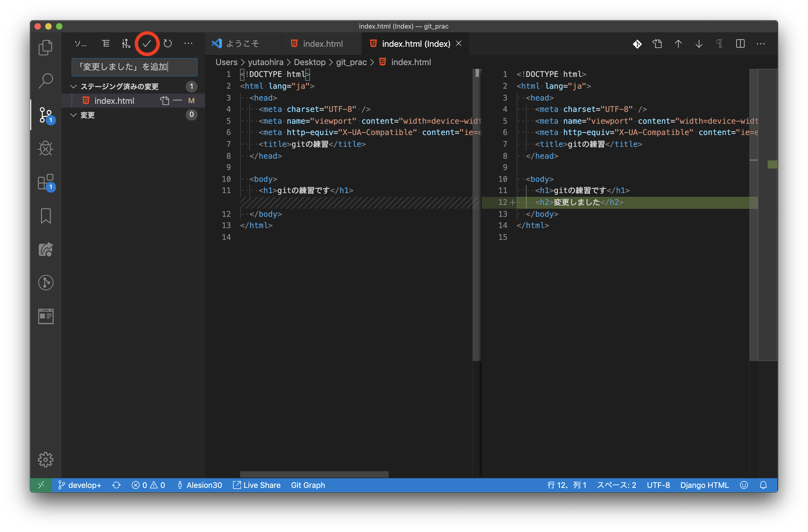Viewport: 808px width, 532px height.
Task: Change language mode Django HTML
Action: 704,485
